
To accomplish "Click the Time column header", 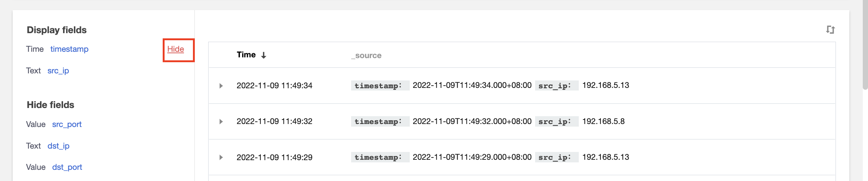I will 246,55.
